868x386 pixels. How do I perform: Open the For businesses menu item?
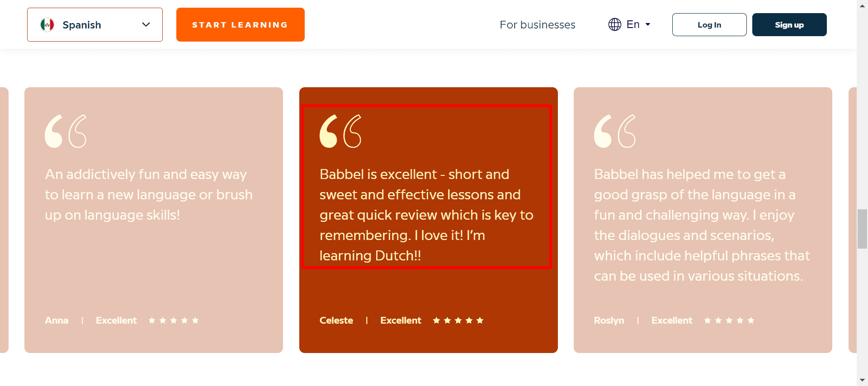click(x=537, y=25)
